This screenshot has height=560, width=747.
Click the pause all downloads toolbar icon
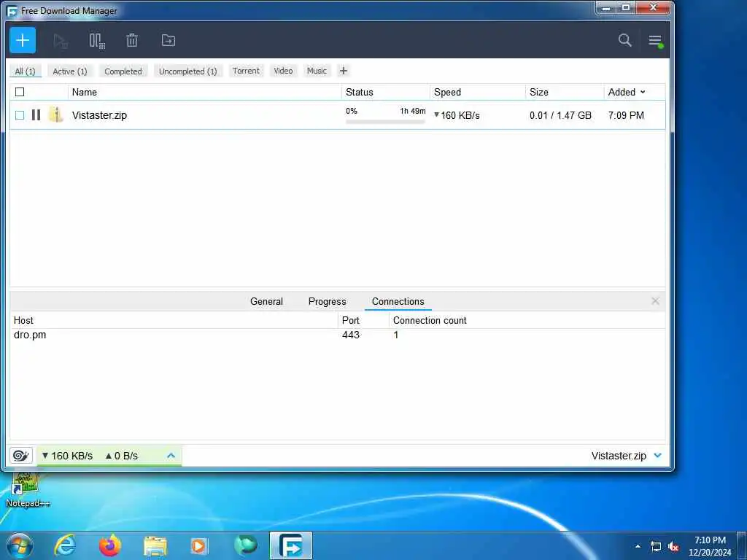tap(97, 41)
